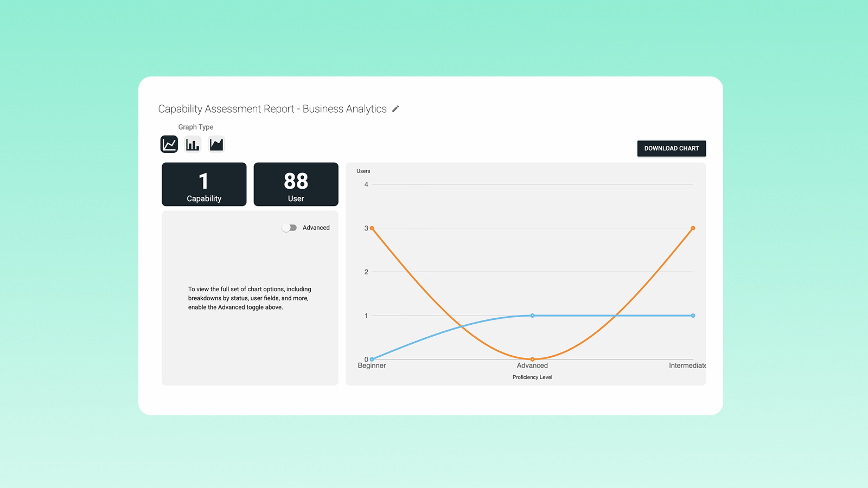
Task: Click the Capability Assessment Report title text
Action: tap(272, 109)
